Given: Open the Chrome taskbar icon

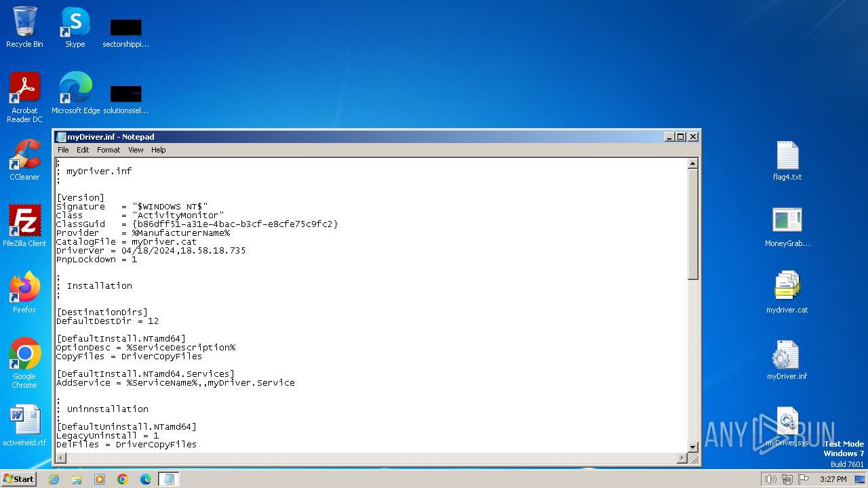Looking at the screenshot, I should pyautogui.click(x=123, y=479).
